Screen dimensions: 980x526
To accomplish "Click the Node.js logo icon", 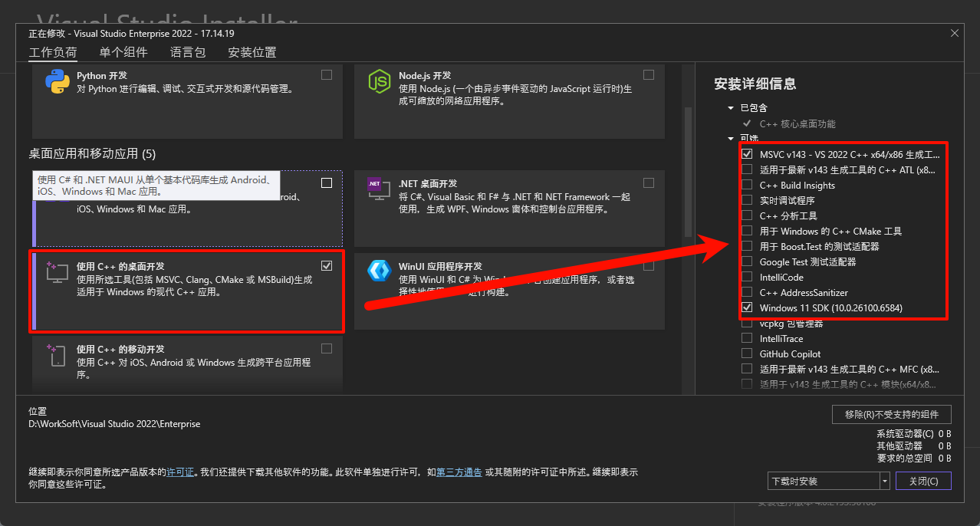I will (x=380, y=80).
